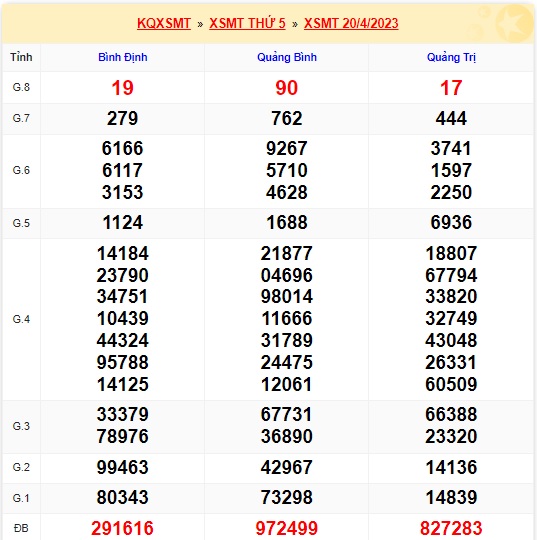Click Quảng Bình special prize 972499
Screen dimensions: 537x540
(x=287, y=528)
